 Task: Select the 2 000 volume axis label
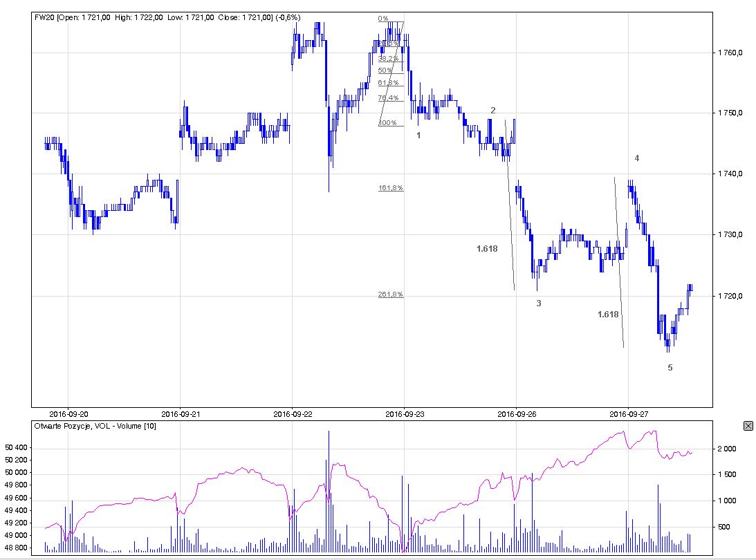(727, 449)
